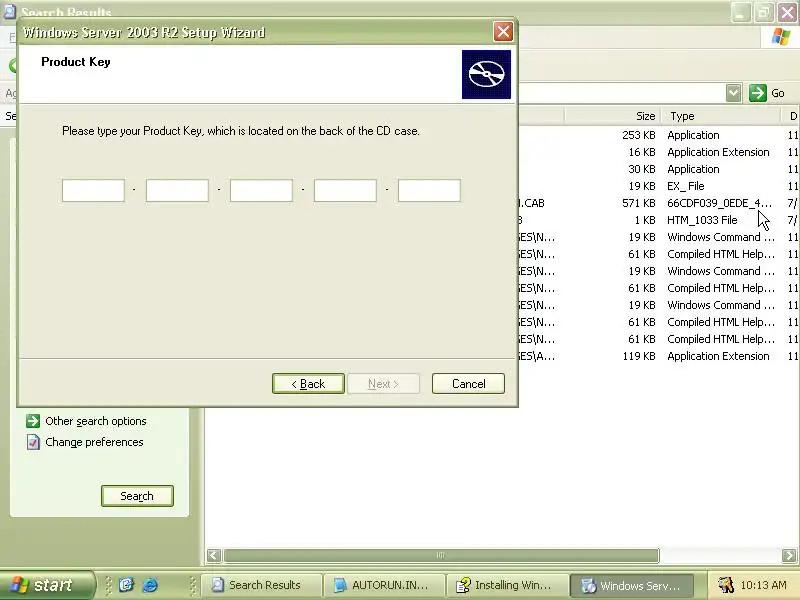
Task: Sort results by Size column header
Action: click(x=613, y=116)
